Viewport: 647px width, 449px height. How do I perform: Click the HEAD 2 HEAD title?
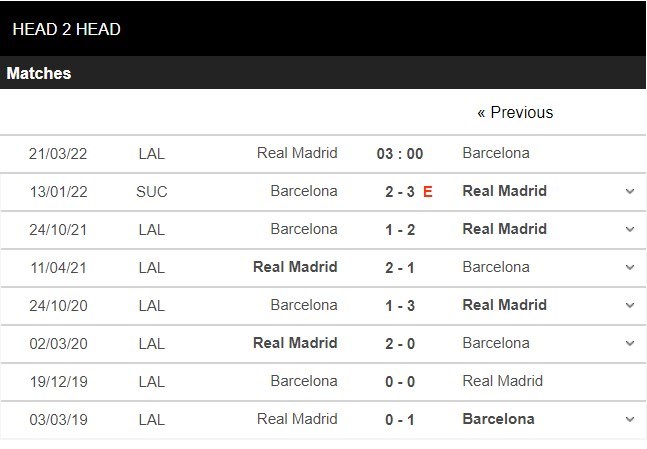coord(66,29)
